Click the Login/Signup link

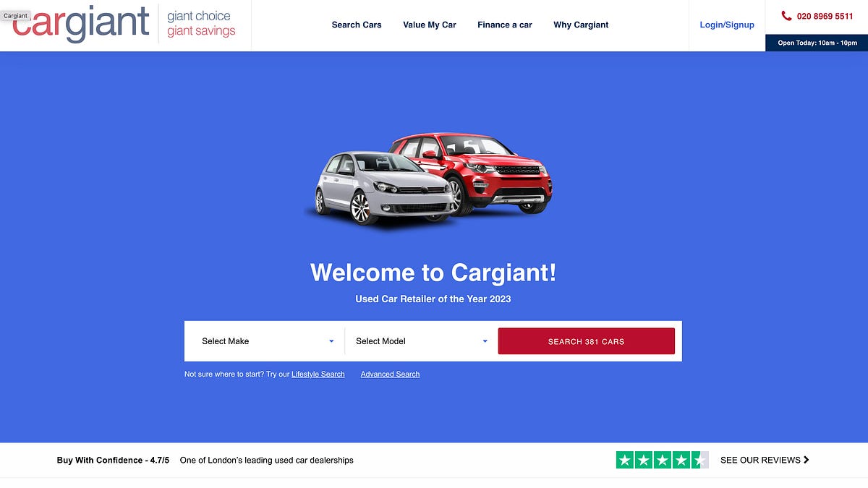(727, 25)
